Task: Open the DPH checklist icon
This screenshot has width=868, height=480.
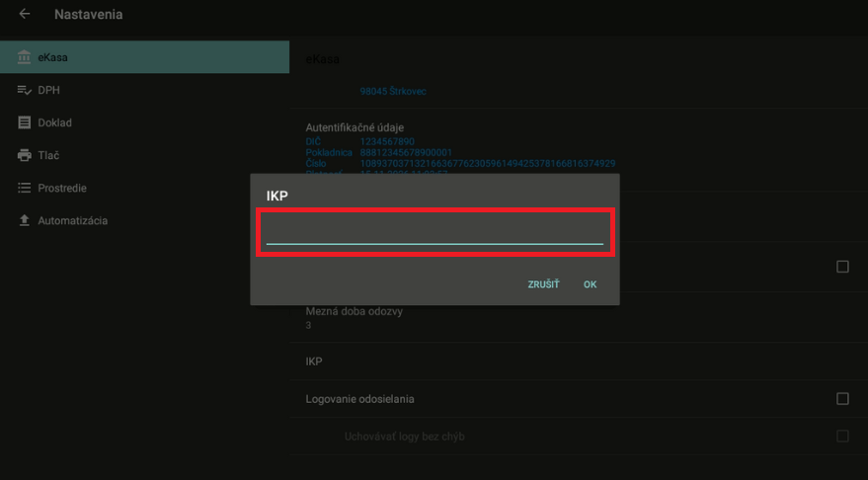Action: [x=25, y=90]
